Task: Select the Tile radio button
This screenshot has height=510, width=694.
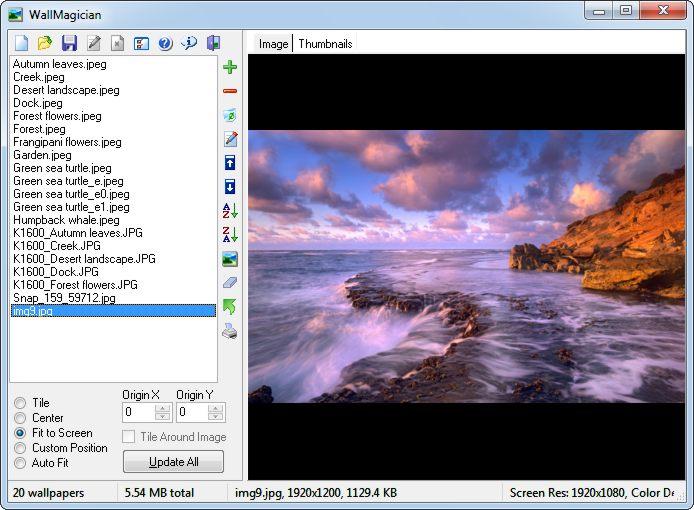Action: coord(20,403)
